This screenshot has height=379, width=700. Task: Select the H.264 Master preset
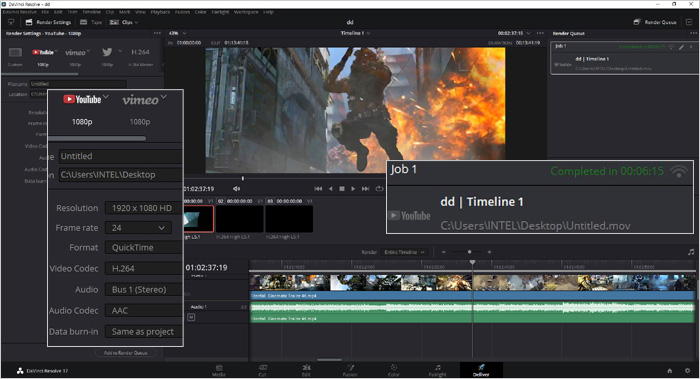140,57
